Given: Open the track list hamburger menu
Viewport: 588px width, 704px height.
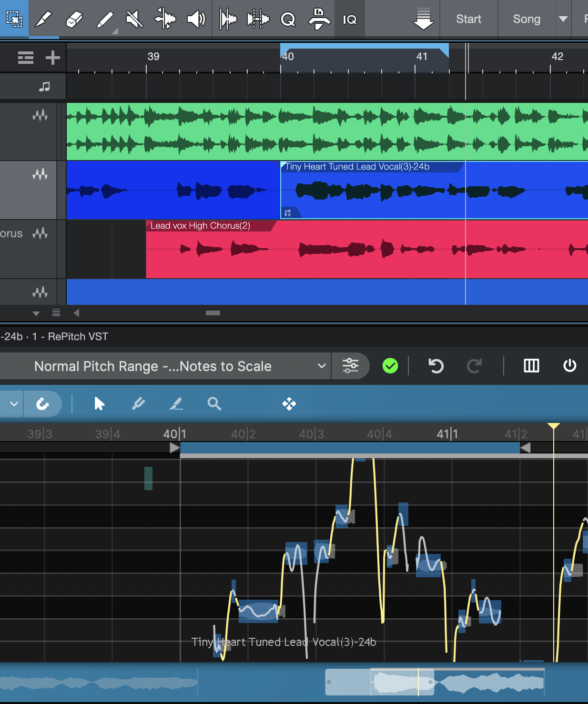Looking at the screenshot, I should (26, 58).
